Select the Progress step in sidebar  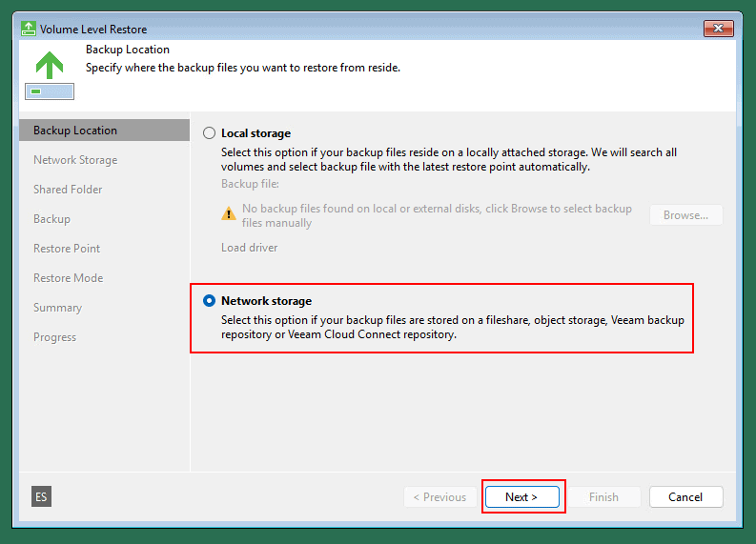pos(55,337)
